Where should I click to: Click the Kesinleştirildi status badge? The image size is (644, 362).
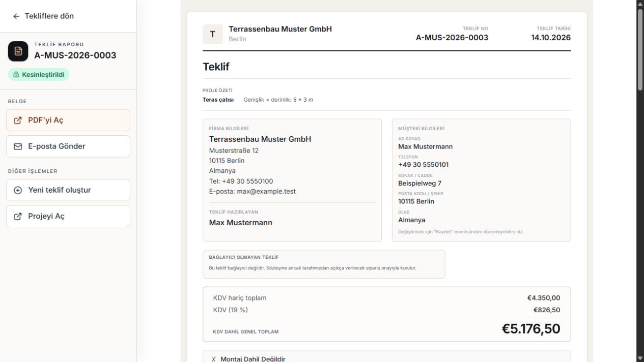click(x=39, y=75)
